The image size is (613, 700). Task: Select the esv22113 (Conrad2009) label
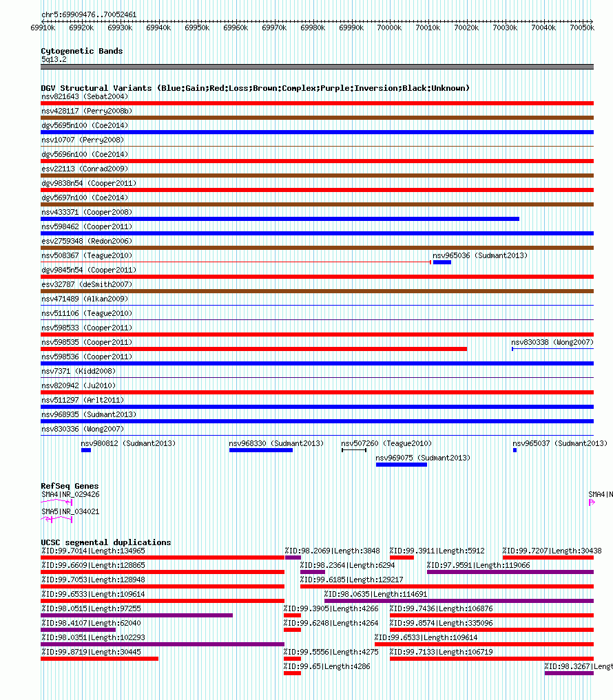tap(85, 169)
